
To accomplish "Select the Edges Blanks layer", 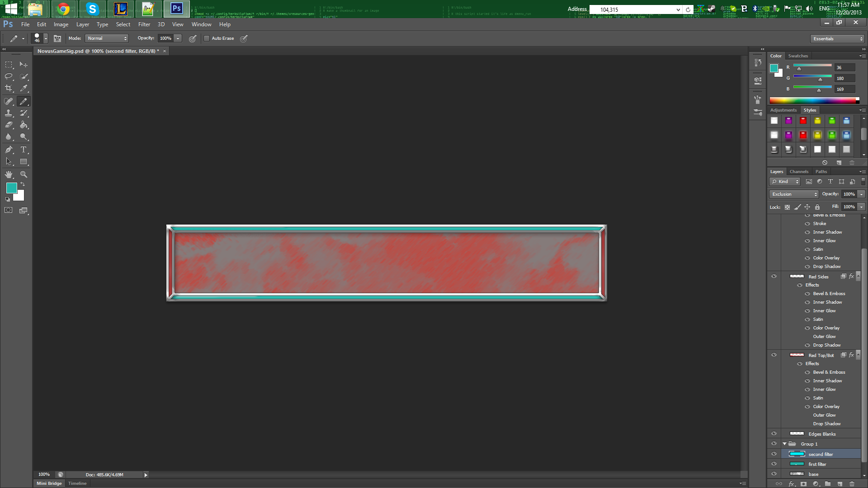I will point(822,434).
